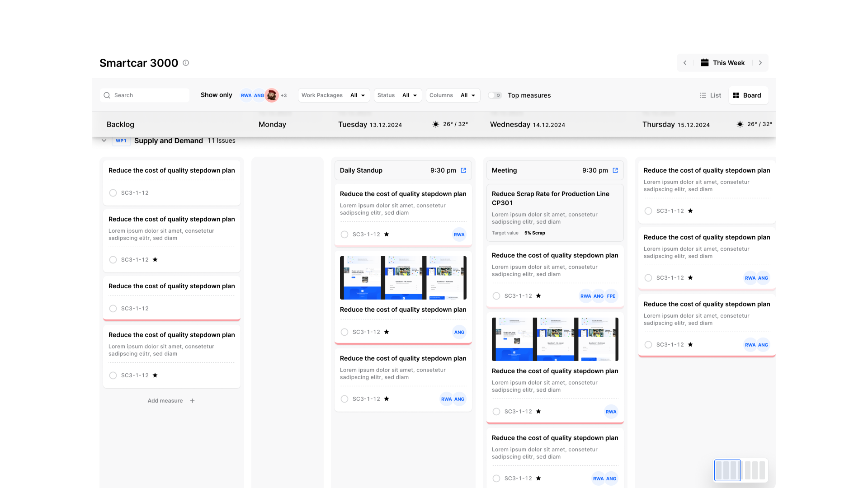Switch to List view
This screenshot has width=868, height=488.
710,95
